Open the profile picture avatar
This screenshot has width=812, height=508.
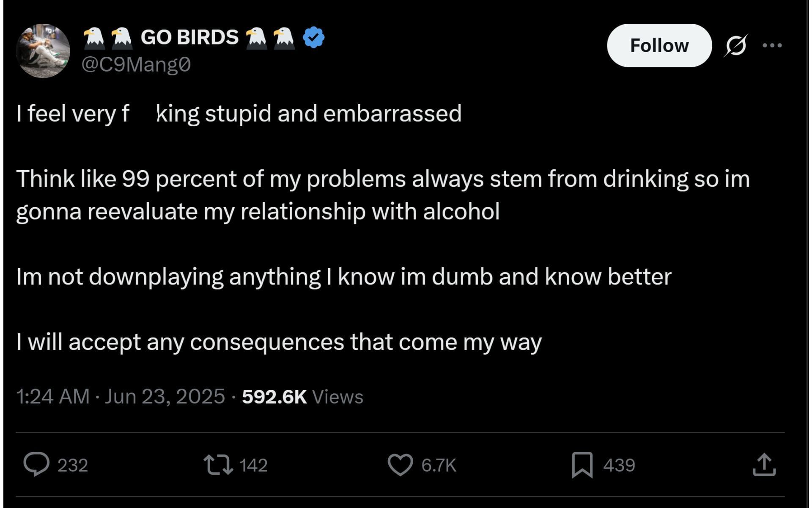tap(43, 51)
